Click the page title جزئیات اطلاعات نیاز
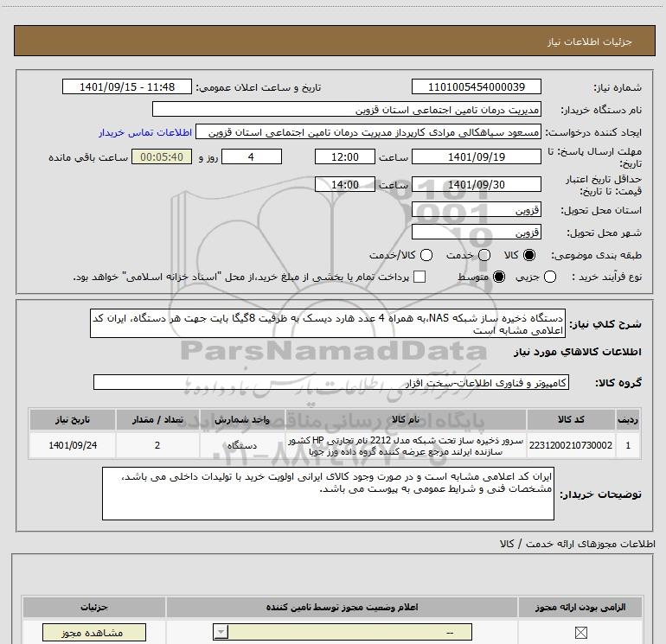Viewport: 666px width, 644px height. [x=589, y=41]
